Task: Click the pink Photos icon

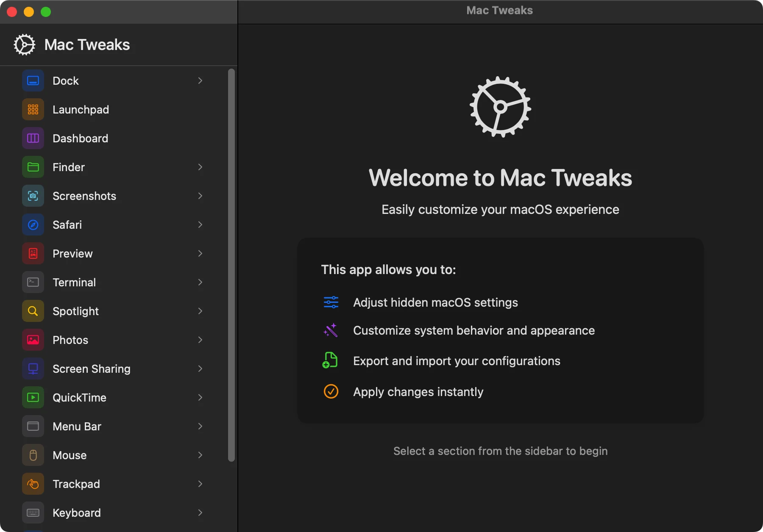Action: tap(33, 340)
